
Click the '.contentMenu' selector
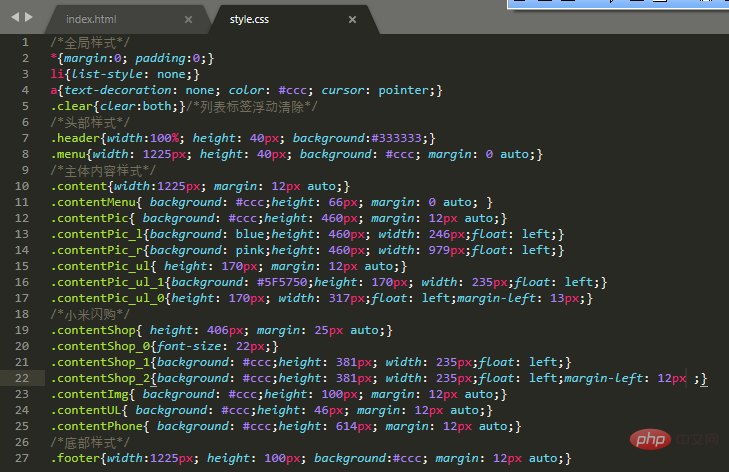coord(93,202)
